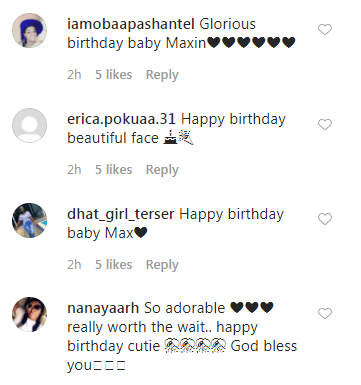View dhat_girl_terser's profile photo
The height and width of the screenshot is (385, 361).
[29, 220]
